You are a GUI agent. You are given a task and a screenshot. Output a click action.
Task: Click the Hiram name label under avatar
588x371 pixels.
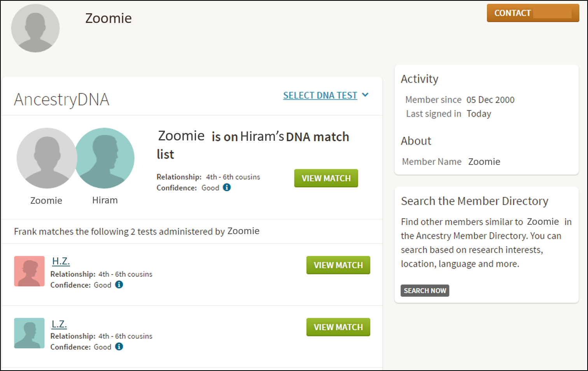pyautogui.click(x=105, y=200)
